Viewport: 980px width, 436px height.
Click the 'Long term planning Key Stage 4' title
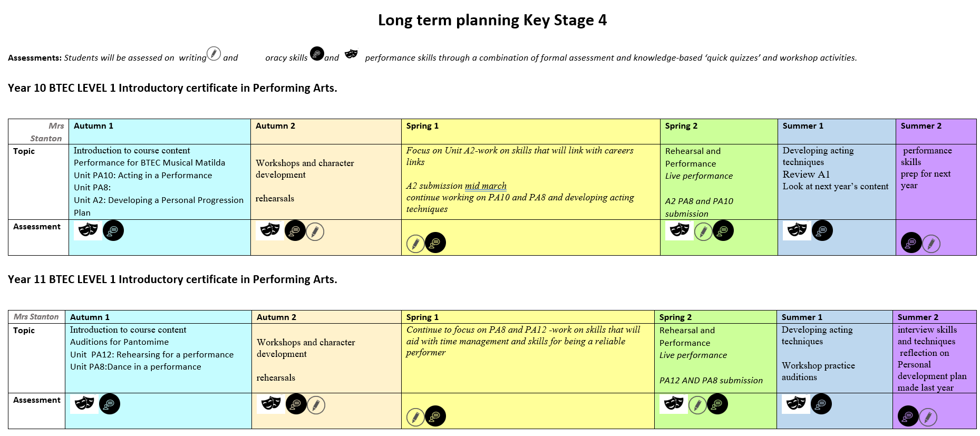click(492, 20)
